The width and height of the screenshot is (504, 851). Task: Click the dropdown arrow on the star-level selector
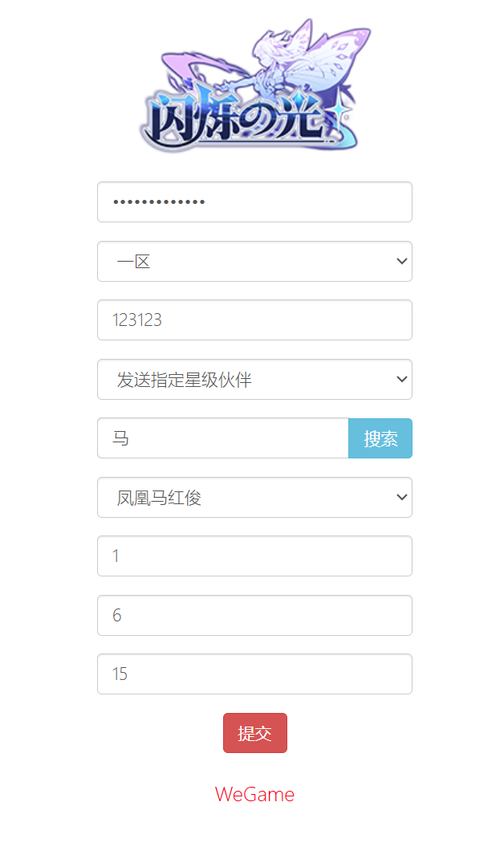401,379
